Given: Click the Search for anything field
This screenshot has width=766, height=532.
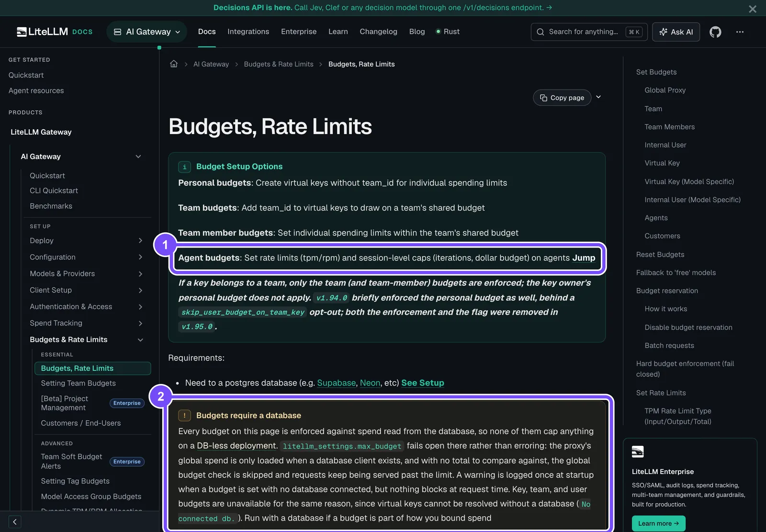Looking at the screenshot, I should coord(589,32).
